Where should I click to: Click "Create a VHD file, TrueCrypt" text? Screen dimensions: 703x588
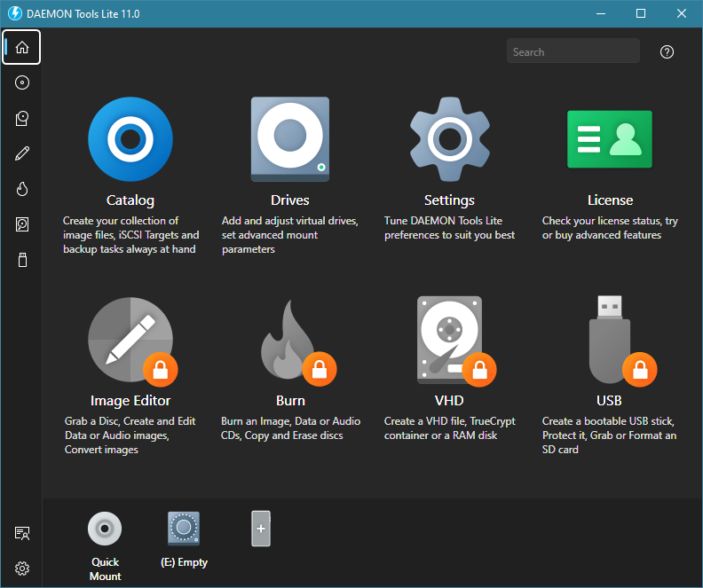[450, 421]
